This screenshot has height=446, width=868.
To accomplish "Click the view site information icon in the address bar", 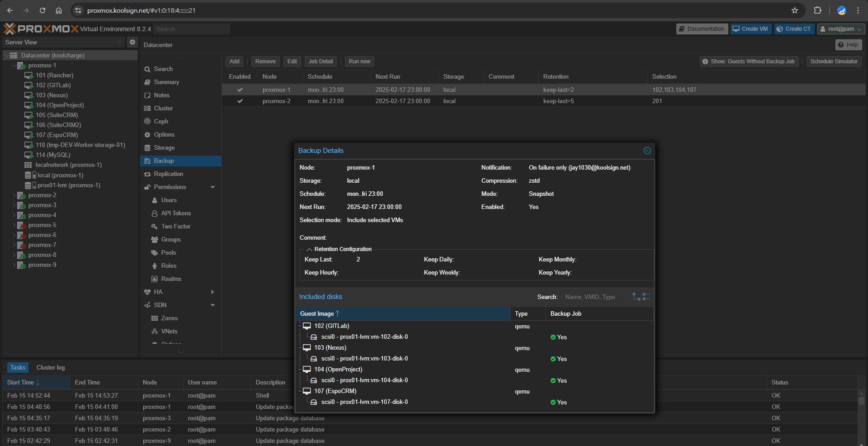I will tap(78, 10).
